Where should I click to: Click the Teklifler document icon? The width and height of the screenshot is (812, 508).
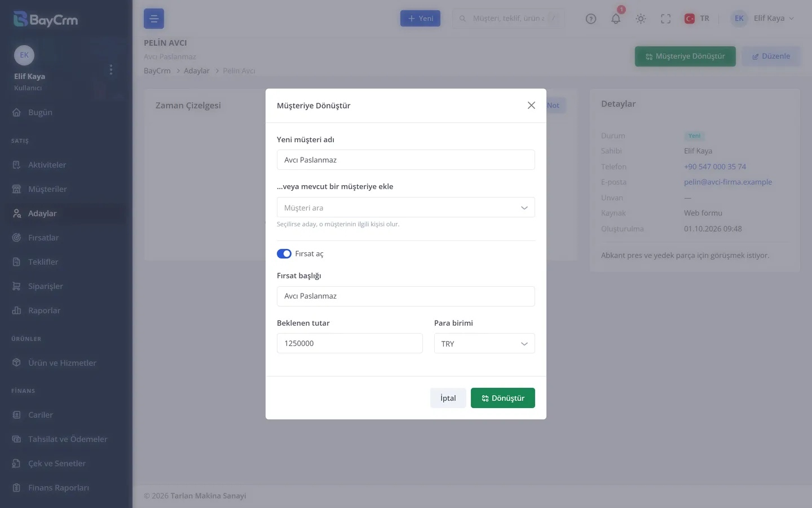(x=17, y=262)
